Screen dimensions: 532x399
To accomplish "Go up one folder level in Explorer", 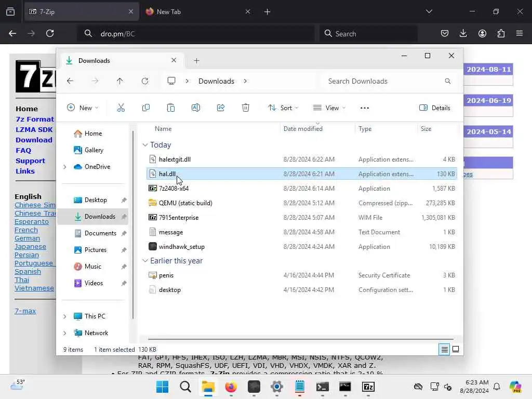I will pos(120,81).
